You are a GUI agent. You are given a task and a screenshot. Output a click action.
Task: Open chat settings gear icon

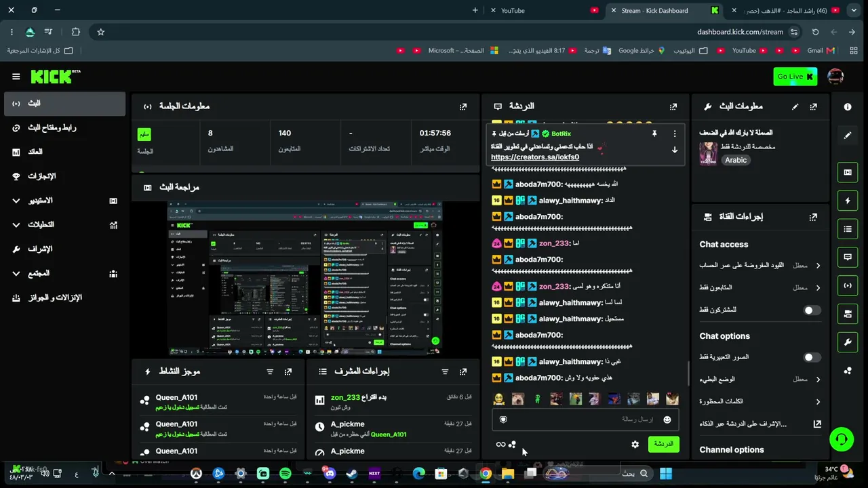(x=635, y=445)
